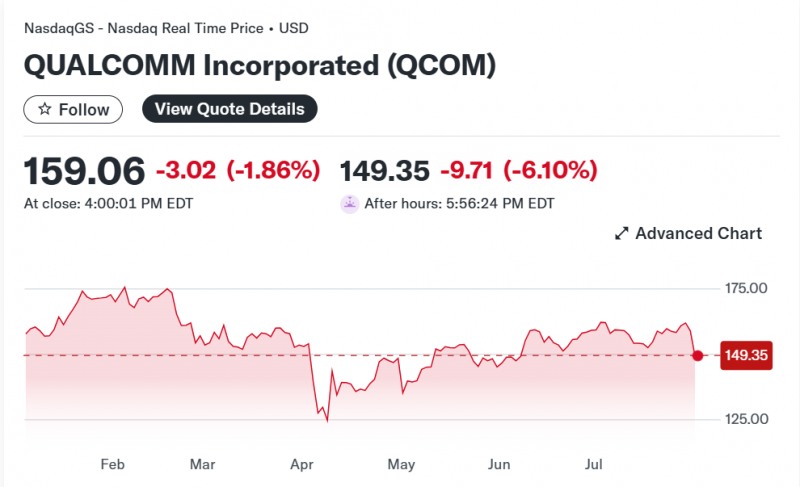Click the expand arrows icon for Advanced Chart
Viewport: 800px width, 487px height.
[621, 234]
